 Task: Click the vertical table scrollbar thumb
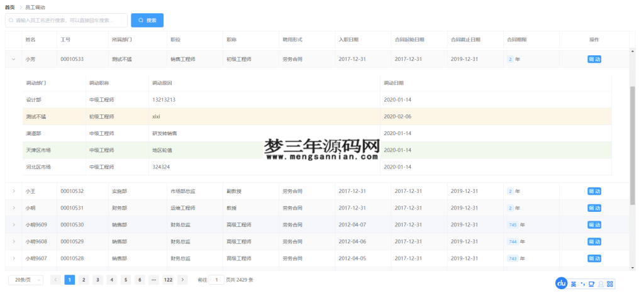coord(633,146)
